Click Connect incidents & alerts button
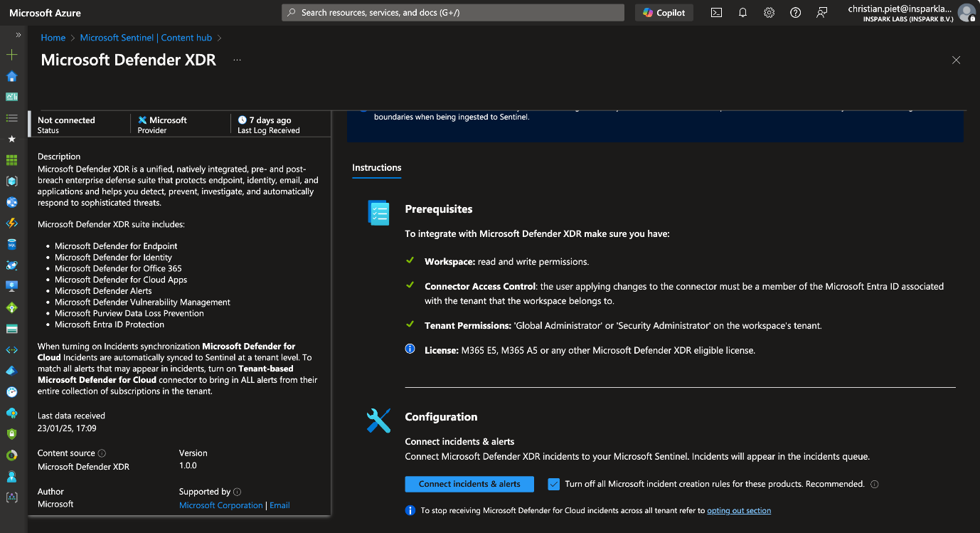The image size is (980, 533). point(469,484)
